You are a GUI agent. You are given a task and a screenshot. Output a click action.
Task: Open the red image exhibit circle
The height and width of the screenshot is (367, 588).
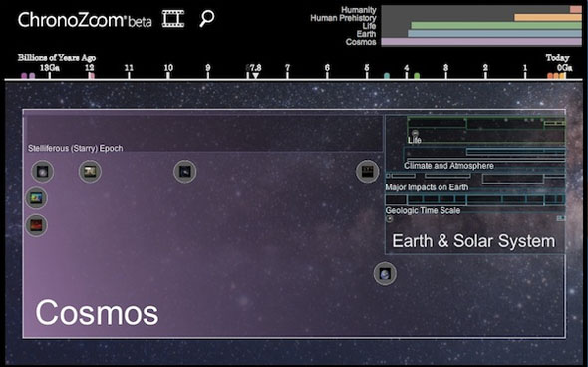(x=36, y=225)
